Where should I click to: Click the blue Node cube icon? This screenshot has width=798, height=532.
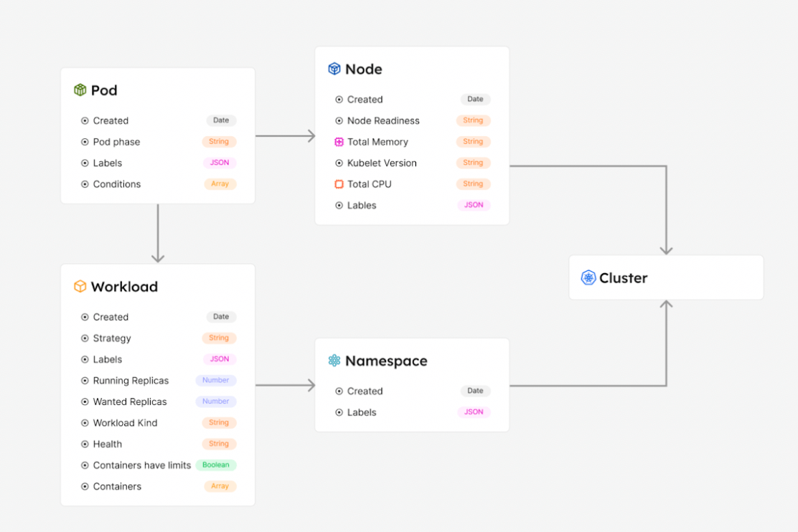tap(334, 69)
